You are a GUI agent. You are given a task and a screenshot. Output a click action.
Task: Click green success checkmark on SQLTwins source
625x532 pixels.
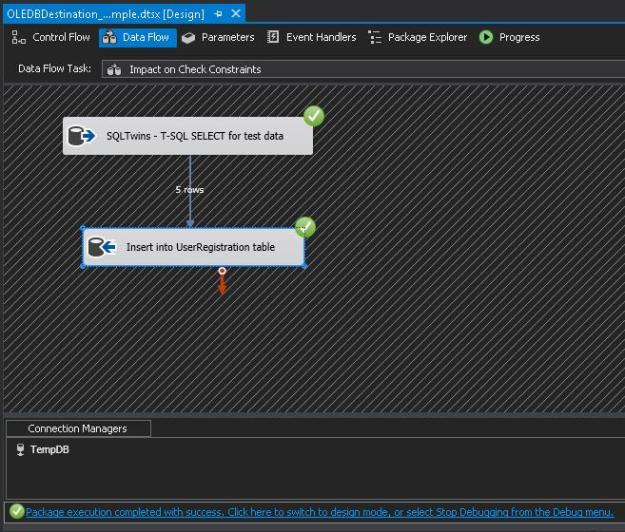(x=313, y=116)
